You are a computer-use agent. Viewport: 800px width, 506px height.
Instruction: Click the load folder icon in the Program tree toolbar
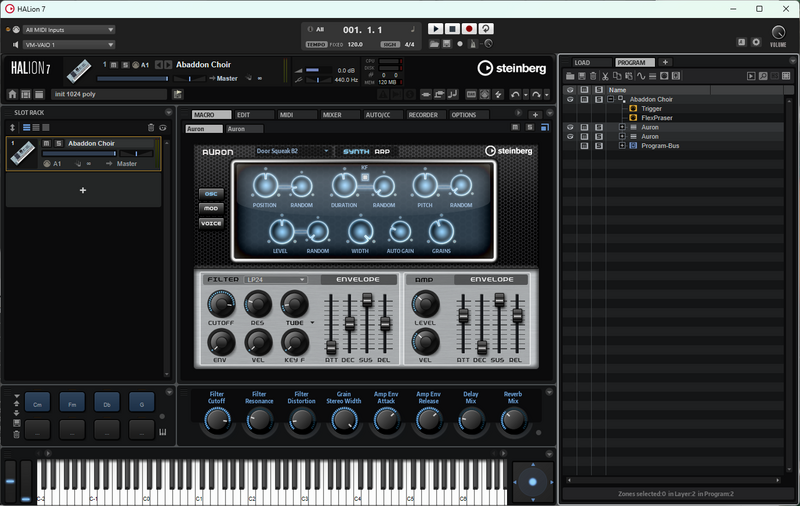[x=570, y=76]
